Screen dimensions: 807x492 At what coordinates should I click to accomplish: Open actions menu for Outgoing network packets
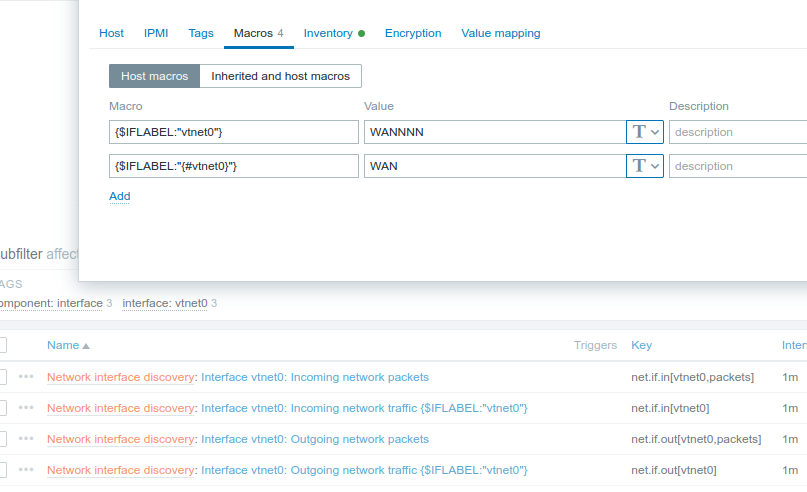pos(26,438)
